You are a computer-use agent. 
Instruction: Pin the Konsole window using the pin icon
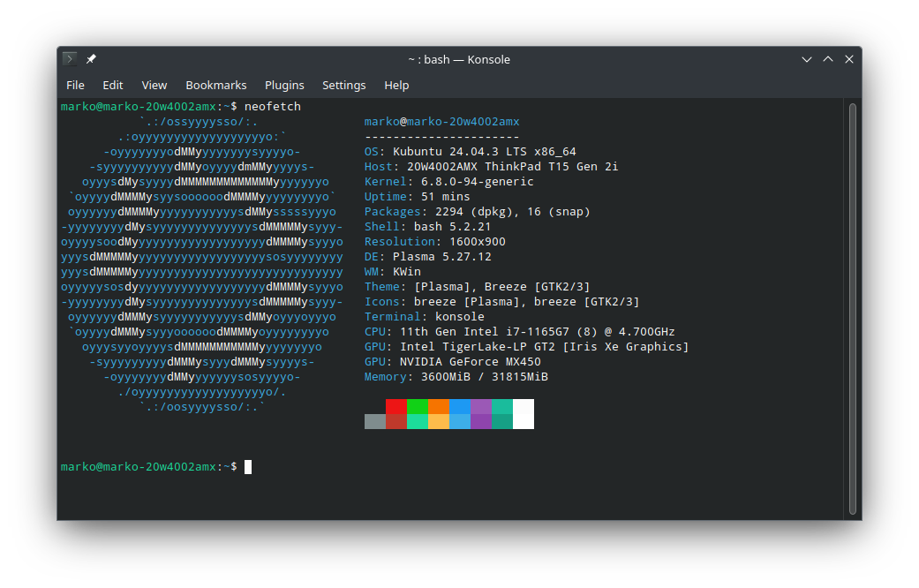click(90, 58)
